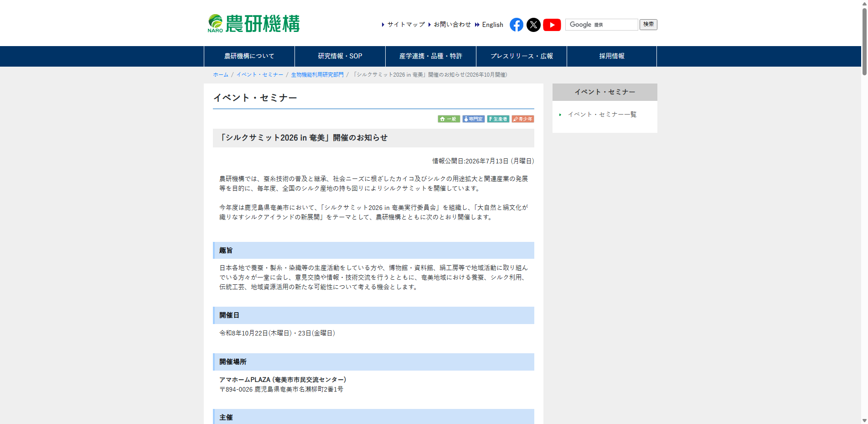Open the X (Twitter) icon

[533, 25]
